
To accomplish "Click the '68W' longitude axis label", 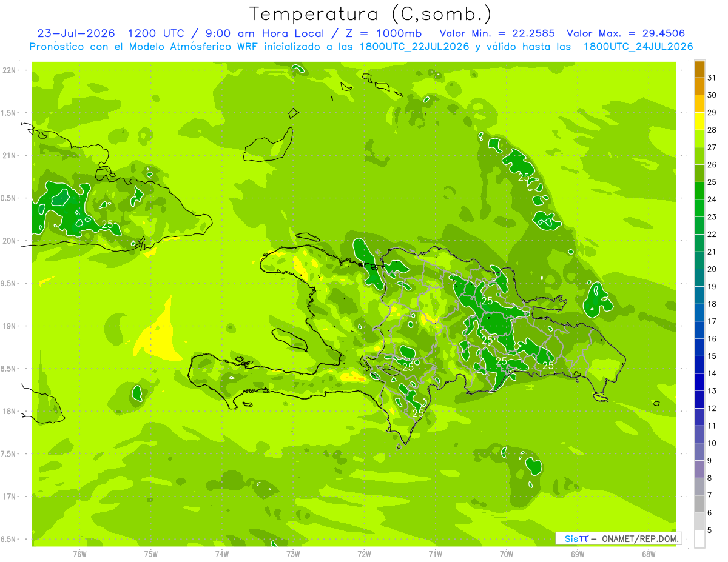I will click(649, 554).
